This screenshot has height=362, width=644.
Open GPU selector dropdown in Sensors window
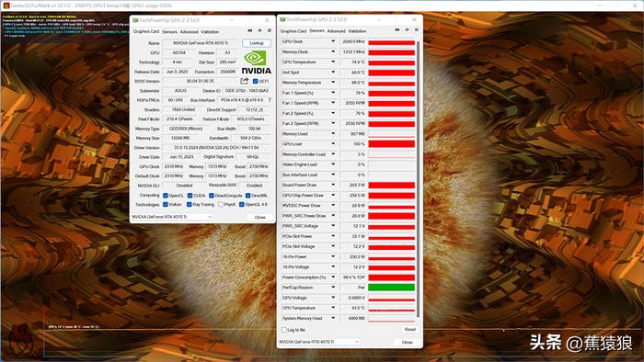(318, 342)
